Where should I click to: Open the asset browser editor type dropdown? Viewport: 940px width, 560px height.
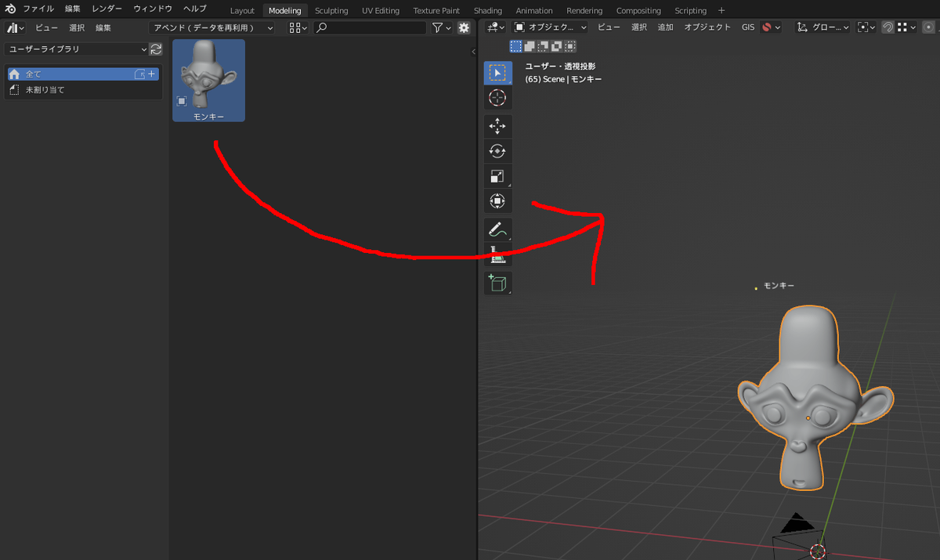coord(16,27)
